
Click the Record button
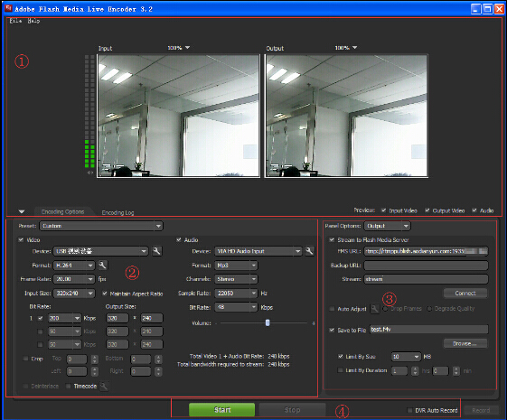pyautogui.click(x=481, y=410)
